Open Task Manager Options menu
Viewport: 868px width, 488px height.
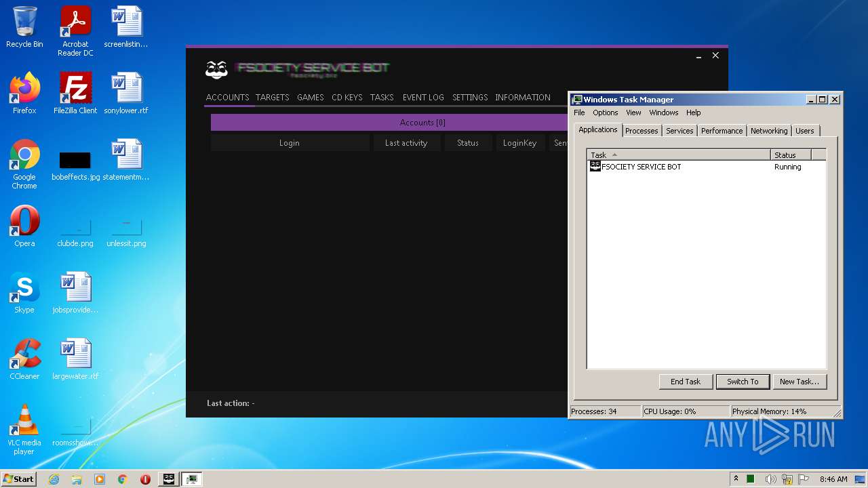tap(606, 113)
